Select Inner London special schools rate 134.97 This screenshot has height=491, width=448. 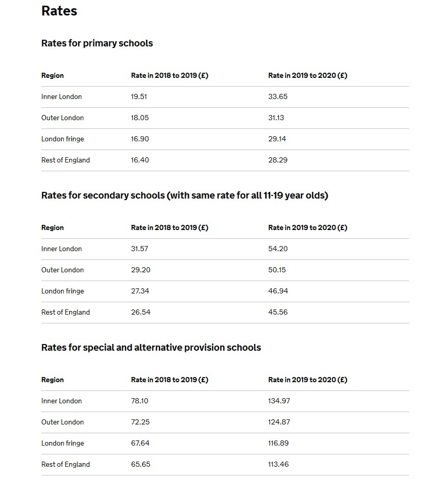[x=279, y=401]
